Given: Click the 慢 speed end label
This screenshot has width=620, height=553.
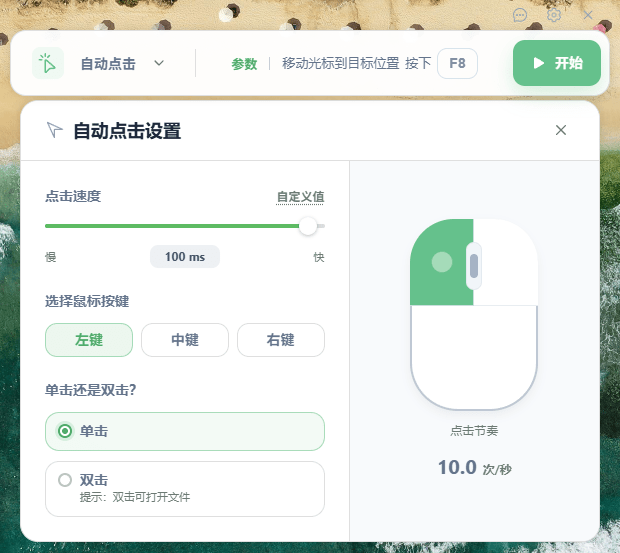Looking at the screenshot, I should point(51,257).
